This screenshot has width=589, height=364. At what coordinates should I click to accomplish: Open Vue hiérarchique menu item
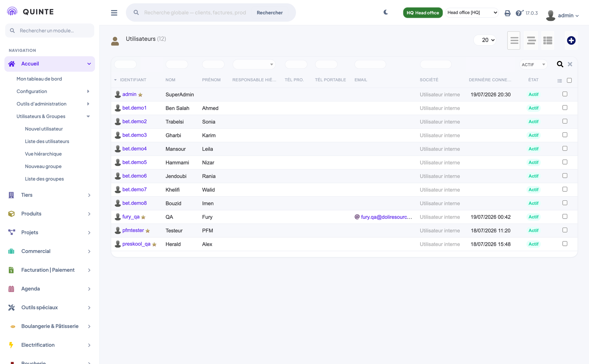[43, 154]
